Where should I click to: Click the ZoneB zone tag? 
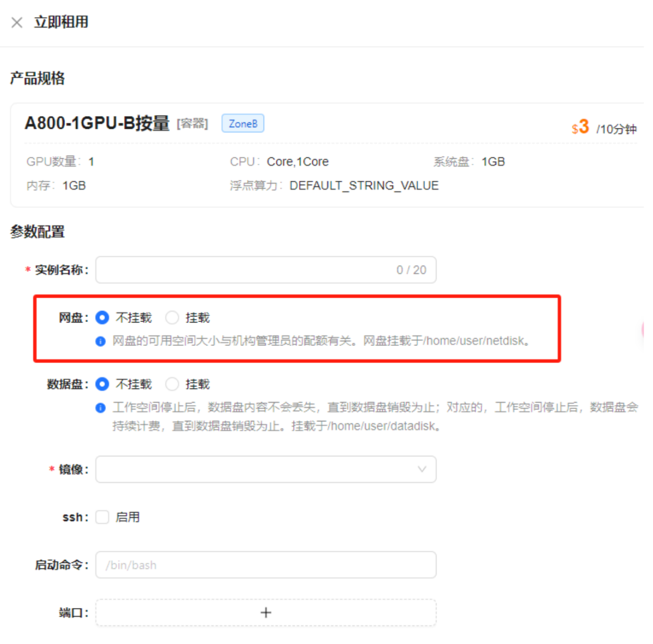[x=242, y=123]
